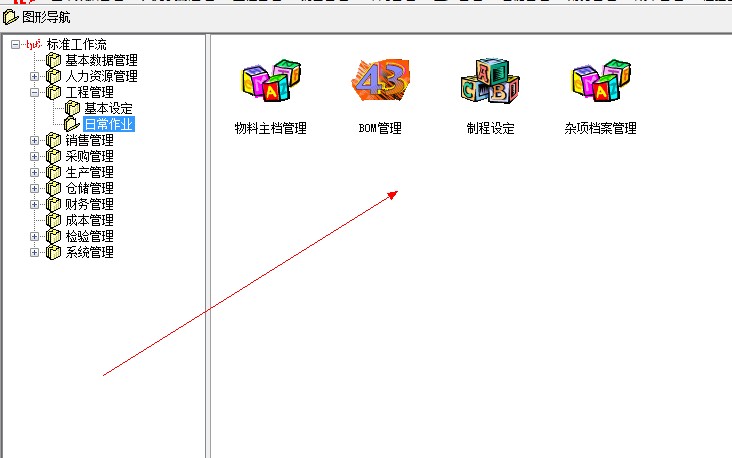This screenshot has width=732, height=458.
Task: Select 基本设定 under 工程管理
Action: pos(108,108)
